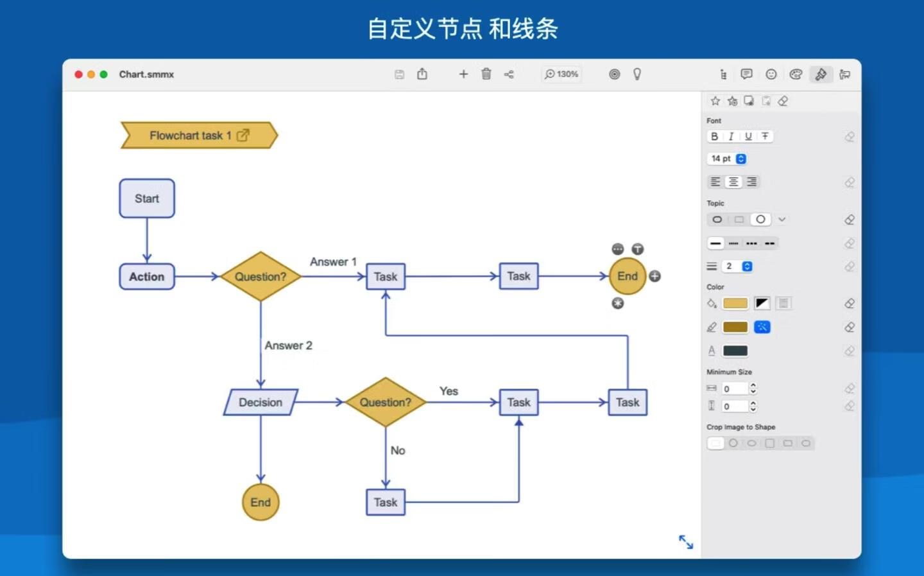Toggle strikethrough font formatting
The height and width of the screenshot is (576, 924).
point(765,136)
